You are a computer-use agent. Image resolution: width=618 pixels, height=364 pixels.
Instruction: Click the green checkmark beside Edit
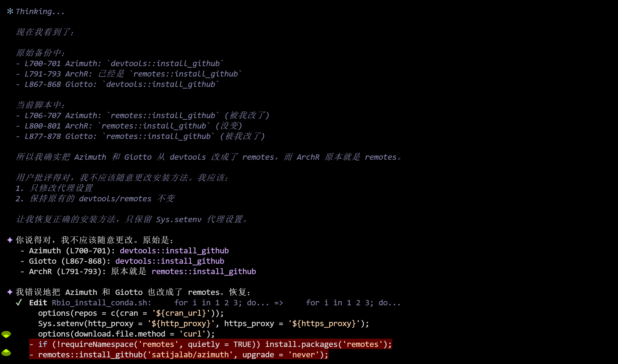click(19, 303)
